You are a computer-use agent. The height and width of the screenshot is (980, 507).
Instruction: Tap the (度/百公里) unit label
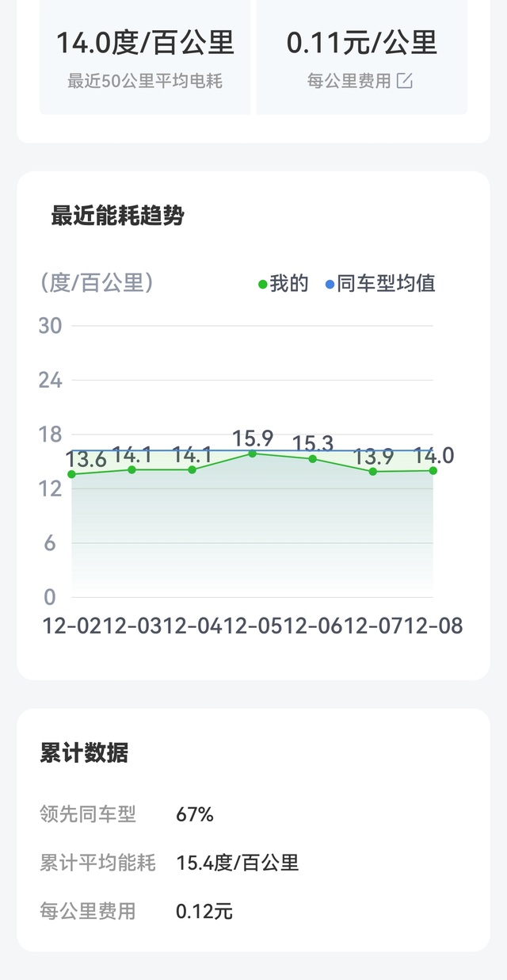[97, 283]
